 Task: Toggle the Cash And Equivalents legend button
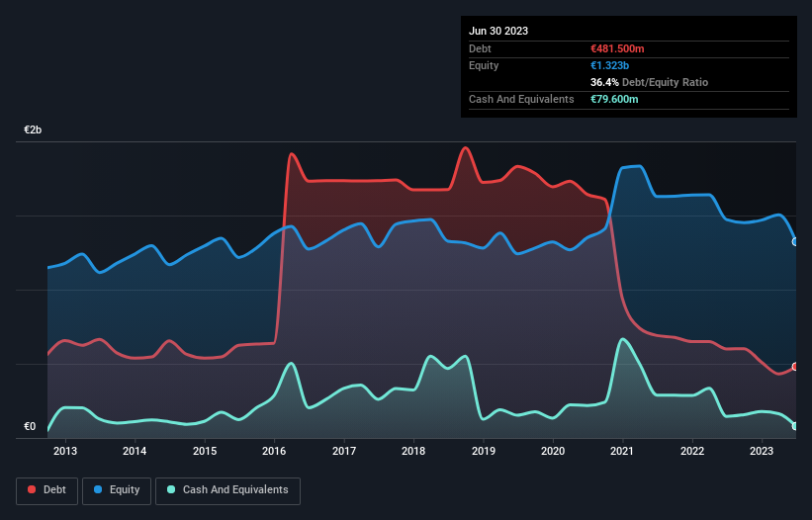pyautogui.click(x=227, y=490)
